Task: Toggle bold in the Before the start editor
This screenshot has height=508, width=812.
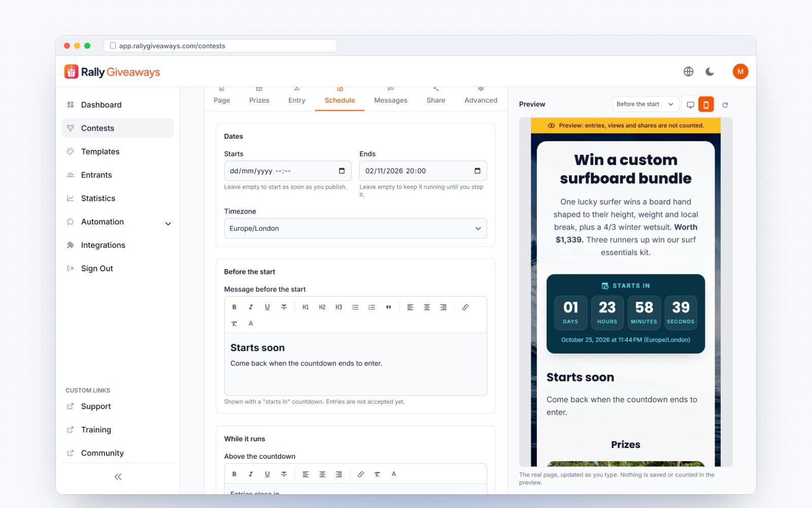Action: point(234,307)
